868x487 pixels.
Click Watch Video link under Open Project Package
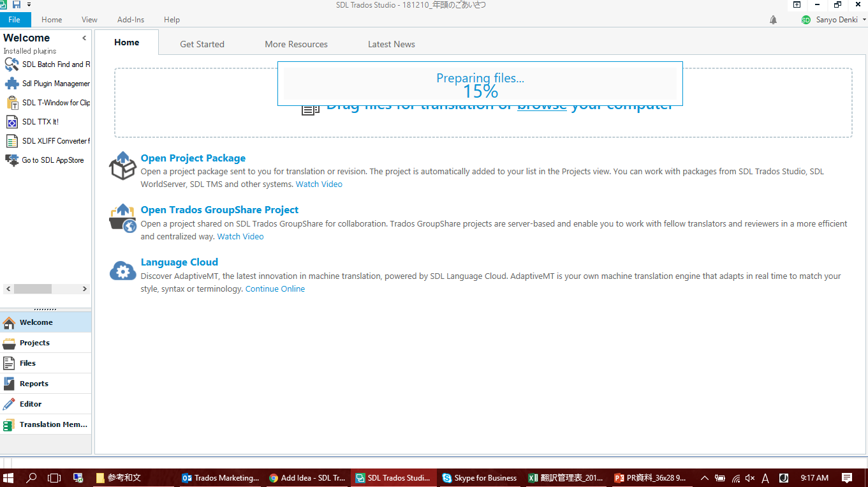(319, 184)
